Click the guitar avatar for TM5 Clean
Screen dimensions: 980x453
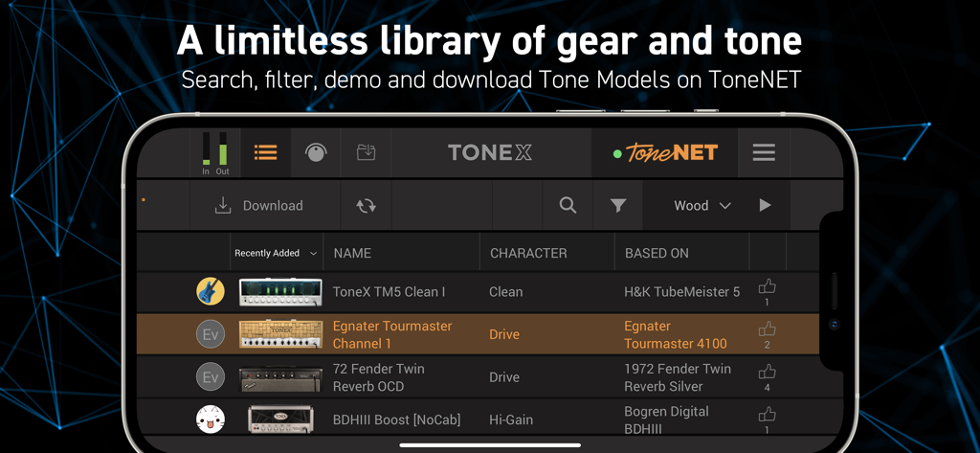click(x=211, y=291)
